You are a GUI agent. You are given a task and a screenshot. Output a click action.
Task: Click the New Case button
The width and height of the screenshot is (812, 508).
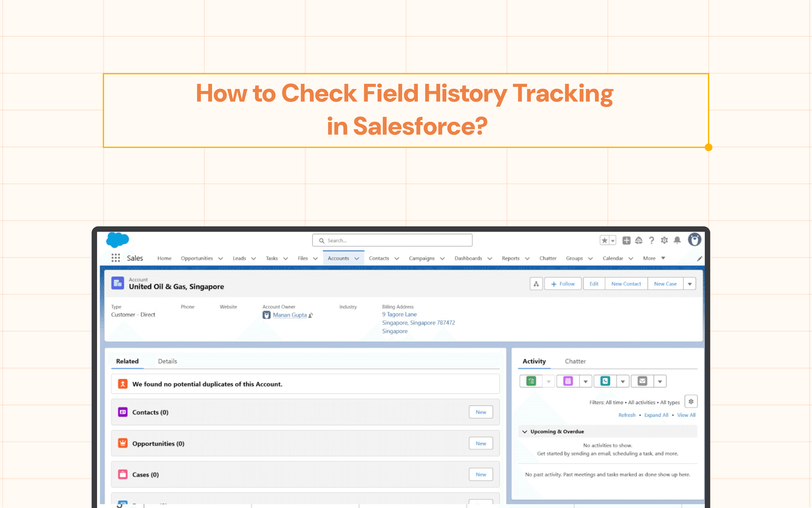665,284
